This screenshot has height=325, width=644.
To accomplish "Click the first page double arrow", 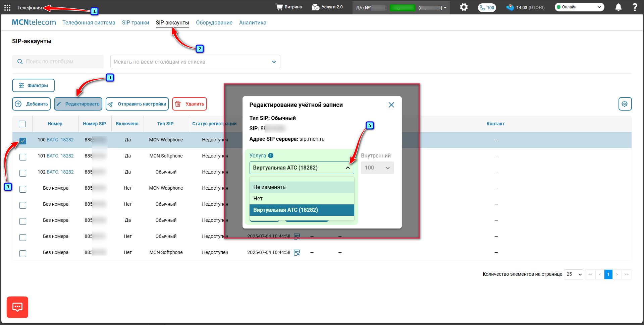I will click(x=590, y=274).
